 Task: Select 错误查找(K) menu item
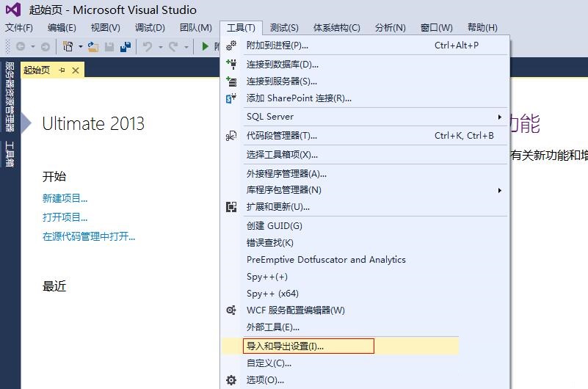[365, 243]
